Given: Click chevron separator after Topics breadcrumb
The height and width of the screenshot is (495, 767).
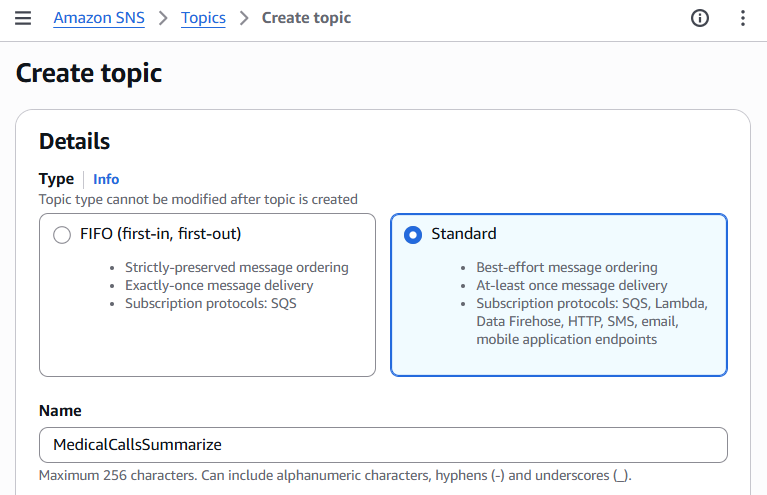Looking at the screenshot, I should [x=244, y=18].
